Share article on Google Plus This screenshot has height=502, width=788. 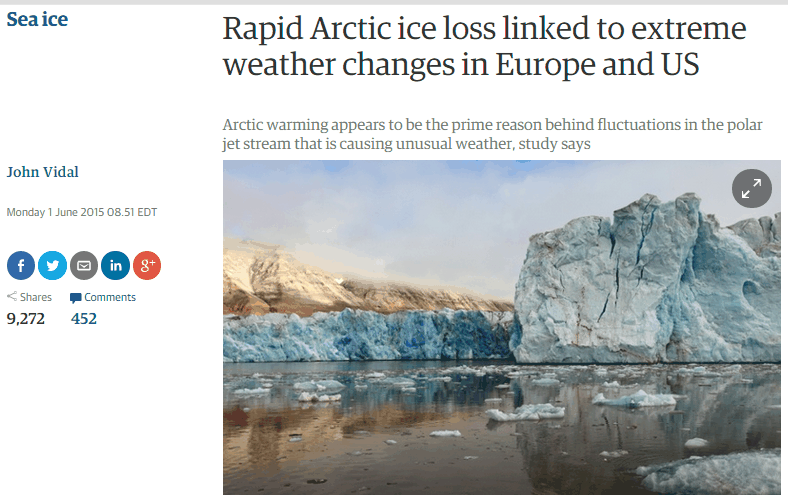point(147,265)
